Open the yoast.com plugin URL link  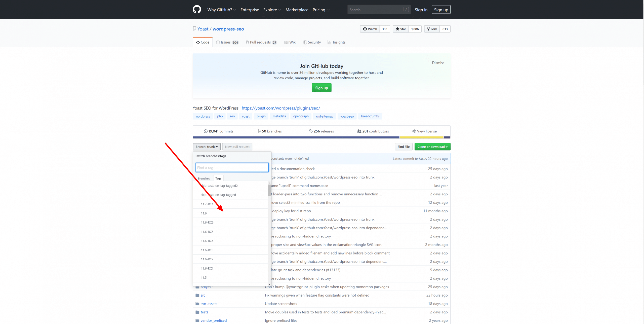coord(281,108)
